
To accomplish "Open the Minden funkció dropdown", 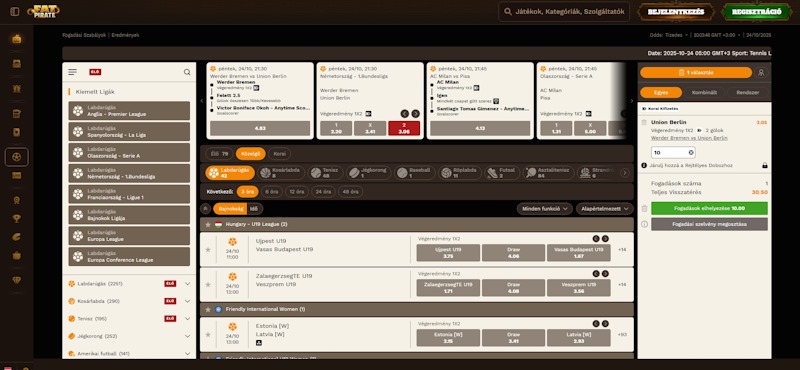I will 544,208.
